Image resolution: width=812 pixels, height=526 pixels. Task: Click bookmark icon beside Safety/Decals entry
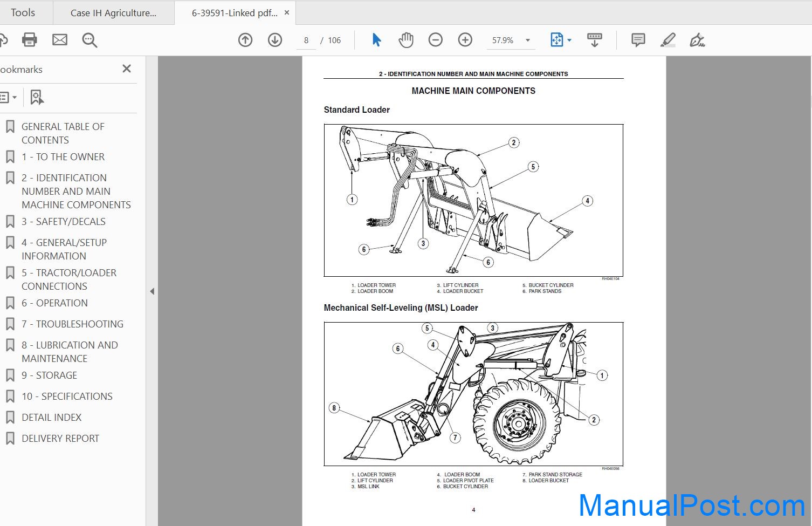click(x=10, y=222)
